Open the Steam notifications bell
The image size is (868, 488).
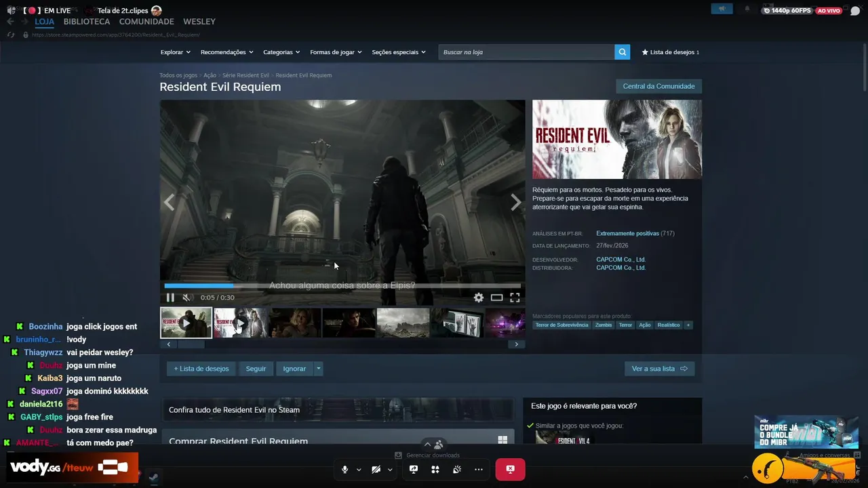(x=747, y=9)
